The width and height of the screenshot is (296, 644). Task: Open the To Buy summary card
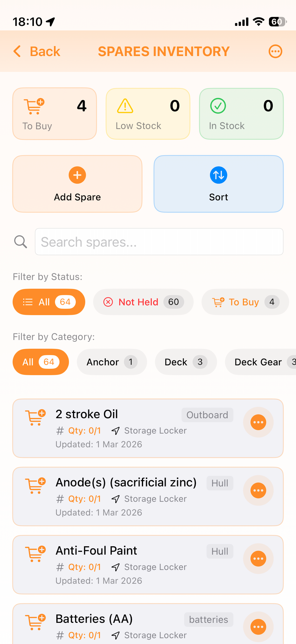pos(55,114)
